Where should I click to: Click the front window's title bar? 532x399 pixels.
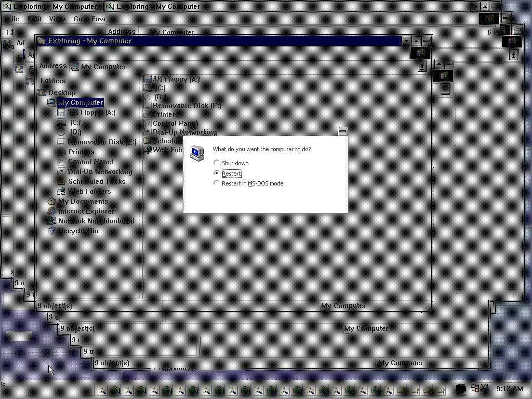click(219, 41)
